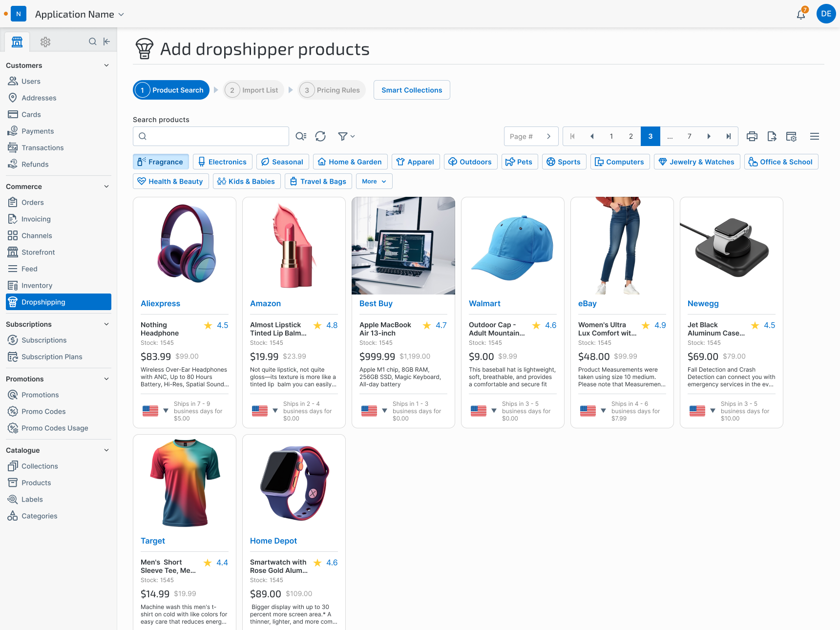Go to page 7 of results
The height and width of the screenshot is (630, 840).
689,136
